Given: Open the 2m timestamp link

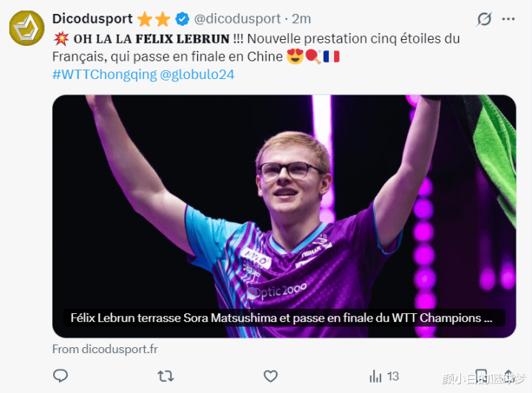Looking at the screenshot, I should [301, 18].
